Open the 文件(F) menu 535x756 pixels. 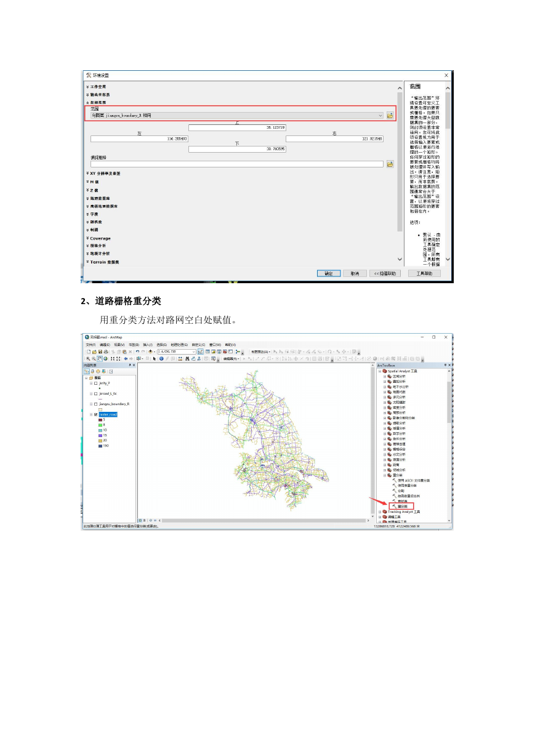click(x=91, y=345)
